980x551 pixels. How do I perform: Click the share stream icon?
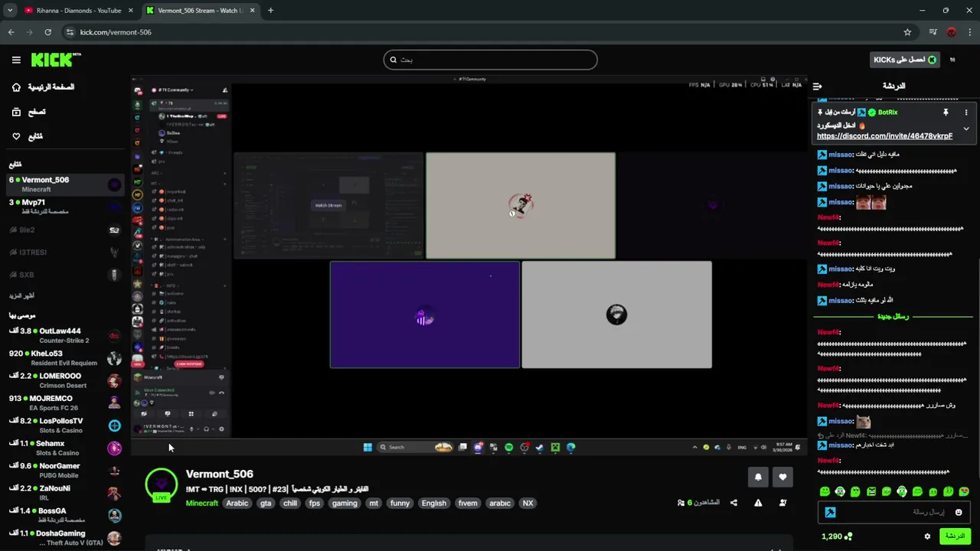(x=734, y=503)
